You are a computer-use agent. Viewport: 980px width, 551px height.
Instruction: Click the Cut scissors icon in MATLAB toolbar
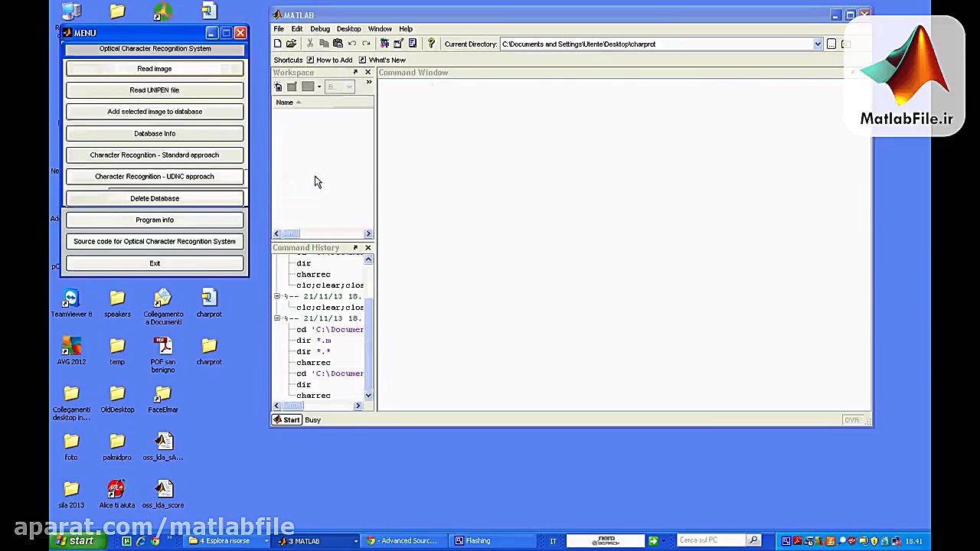(x=309, y=44)
